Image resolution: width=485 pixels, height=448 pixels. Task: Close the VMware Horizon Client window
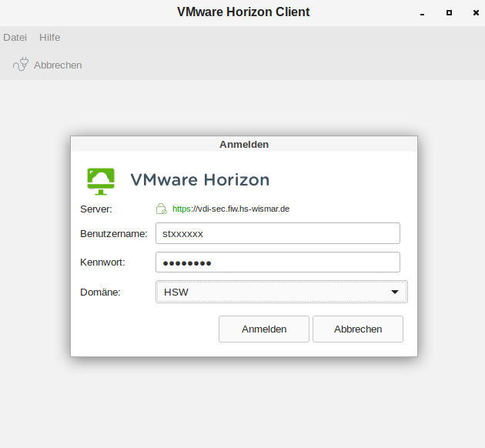(x=476, y=12)
